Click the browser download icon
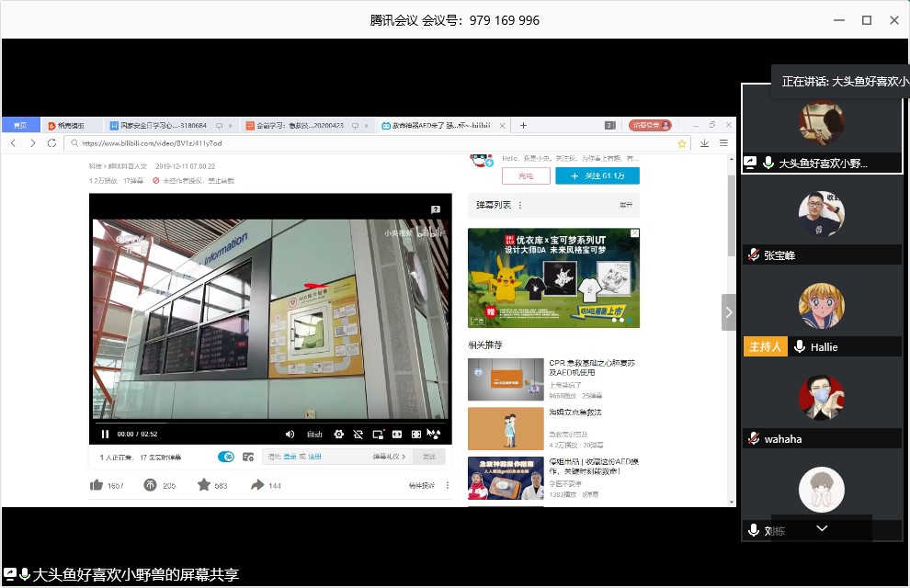The height and width of the screenshot is (588, 910). click(x=704, y=143)
